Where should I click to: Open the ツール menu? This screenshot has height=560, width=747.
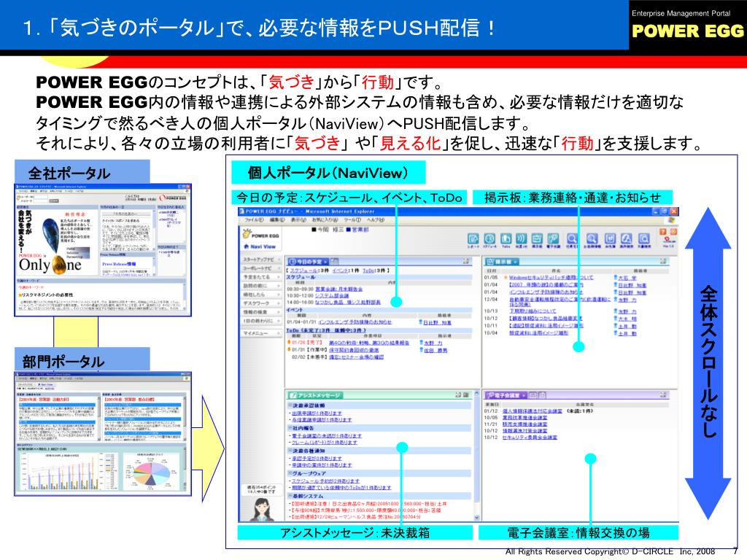(x=352, y=220)
